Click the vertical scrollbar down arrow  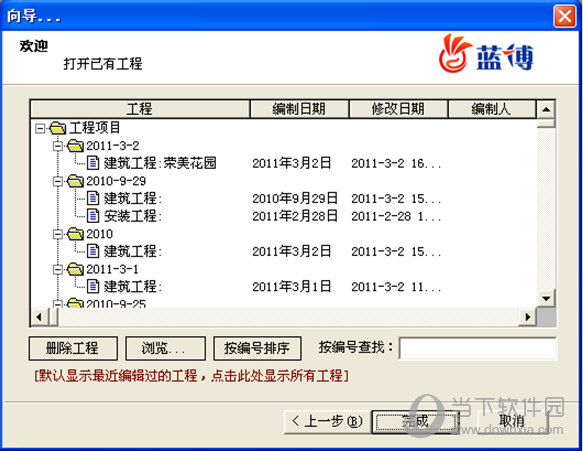pyautogui.click(x=546, y=298)
